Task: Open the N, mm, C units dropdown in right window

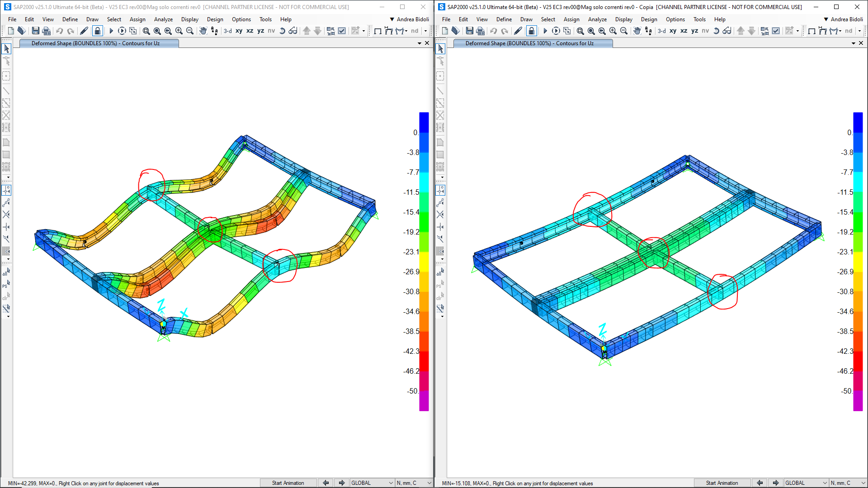Action: pyautogui.click(x=848, y=483)
